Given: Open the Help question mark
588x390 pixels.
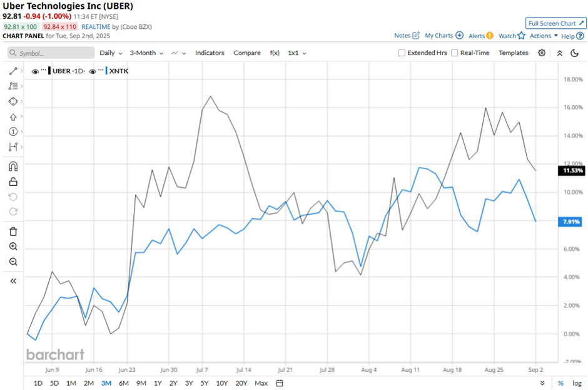Looking at the screenshot, I should [x=580, y=36].
